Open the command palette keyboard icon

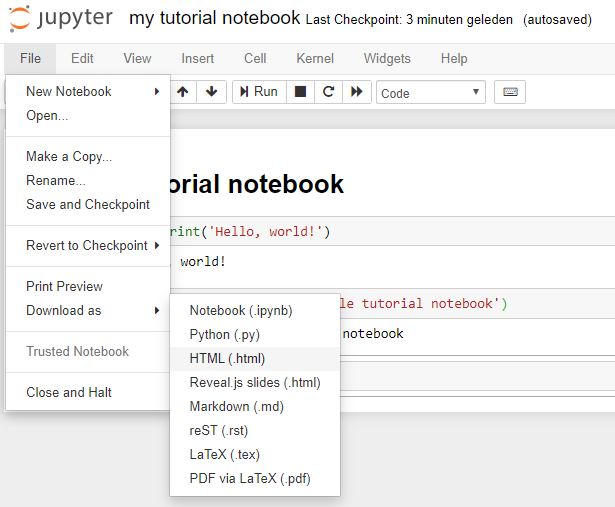(x=510, y=92)
